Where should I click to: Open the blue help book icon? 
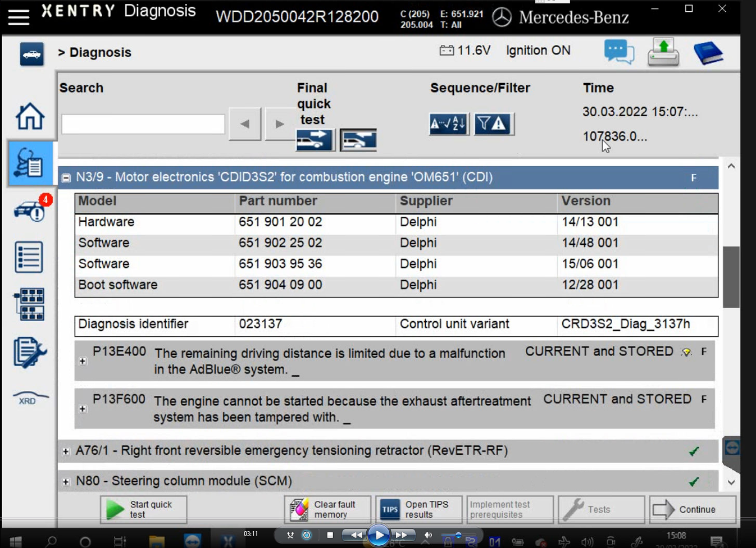(x=708, y=53)
